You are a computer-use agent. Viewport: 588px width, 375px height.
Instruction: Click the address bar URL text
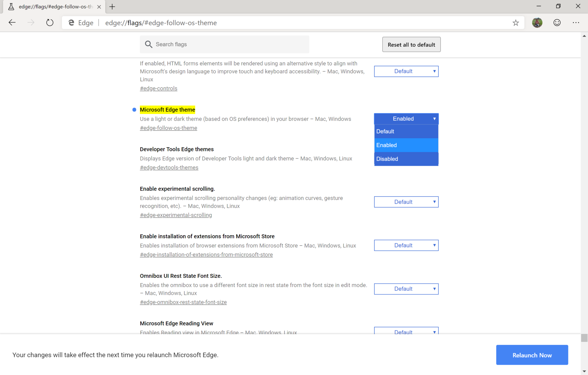coord(161,23)
